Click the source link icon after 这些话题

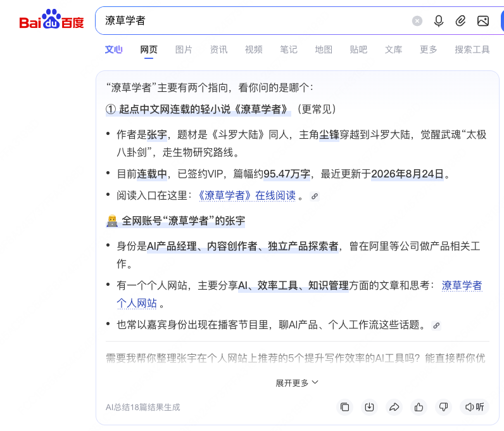tap(436, 325)
